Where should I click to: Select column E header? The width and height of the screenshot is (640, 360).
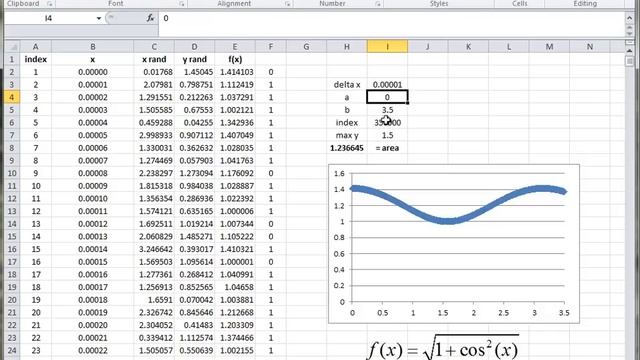click(x=235, y=47)
